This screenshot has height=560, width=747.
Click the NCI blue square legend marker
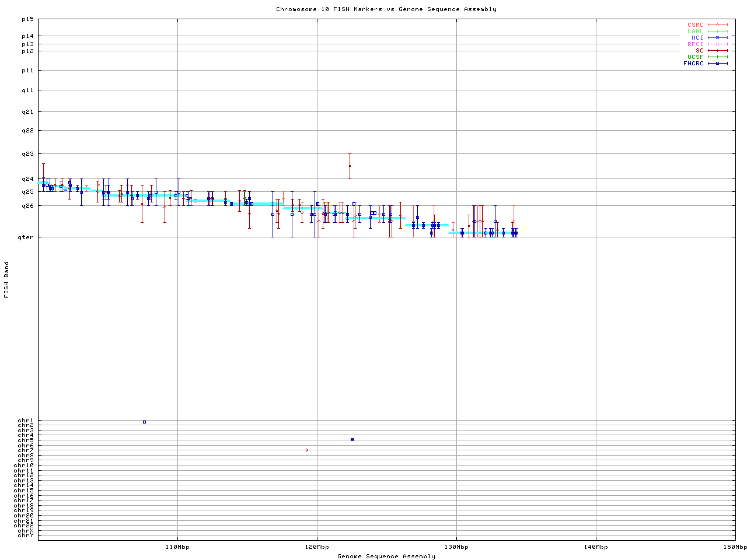[x=717, y=38]
